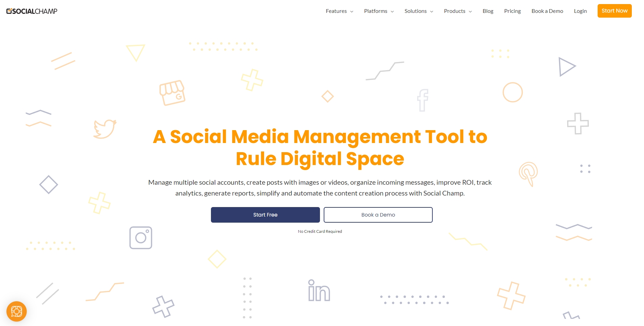
Task: Select Book a Demo in the navigation bar
Action: pyautogui.click(x=547, y=11)
